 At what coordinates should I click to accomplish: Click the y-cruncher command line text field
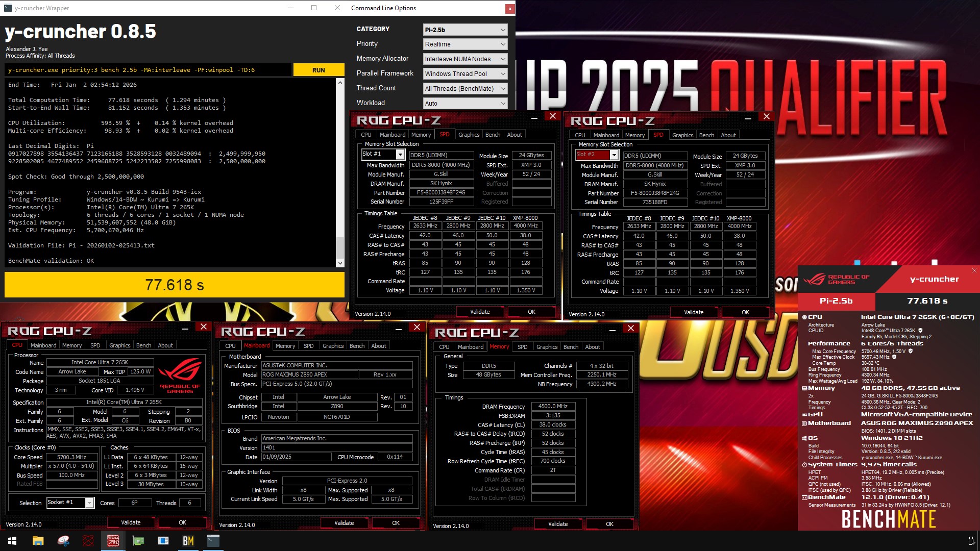click(148, 70)
